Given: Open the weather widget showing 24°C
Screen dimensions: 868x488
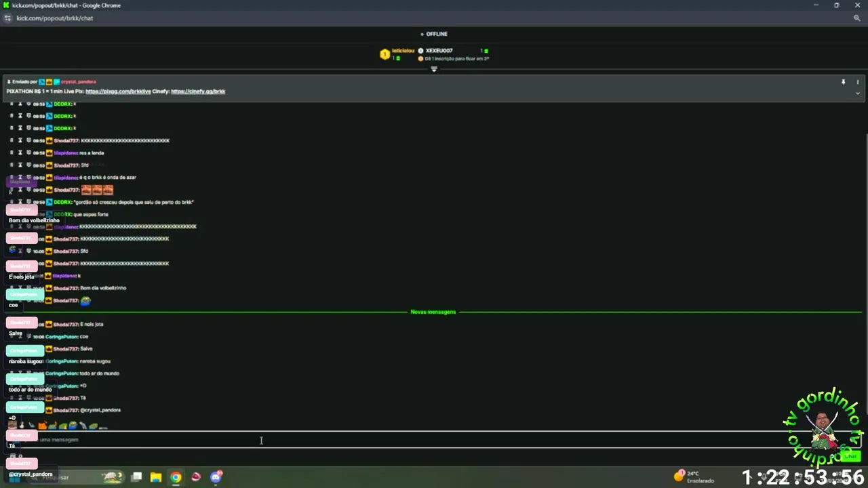Looking at the screenshot, I should click(x=694, y=477).
